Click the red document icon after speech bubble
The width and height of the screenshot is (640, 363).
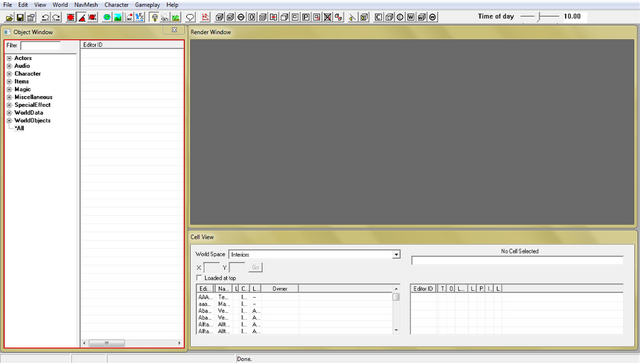205,17
